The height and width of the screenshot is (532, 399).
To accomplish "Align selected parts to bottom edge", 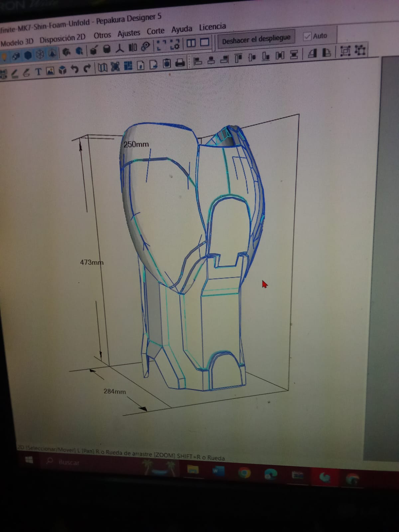I will coord(266,56).
